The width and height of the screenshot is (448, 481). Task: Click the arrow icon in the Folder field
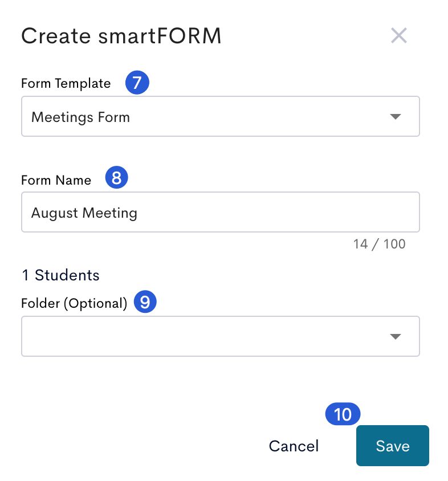395,336
